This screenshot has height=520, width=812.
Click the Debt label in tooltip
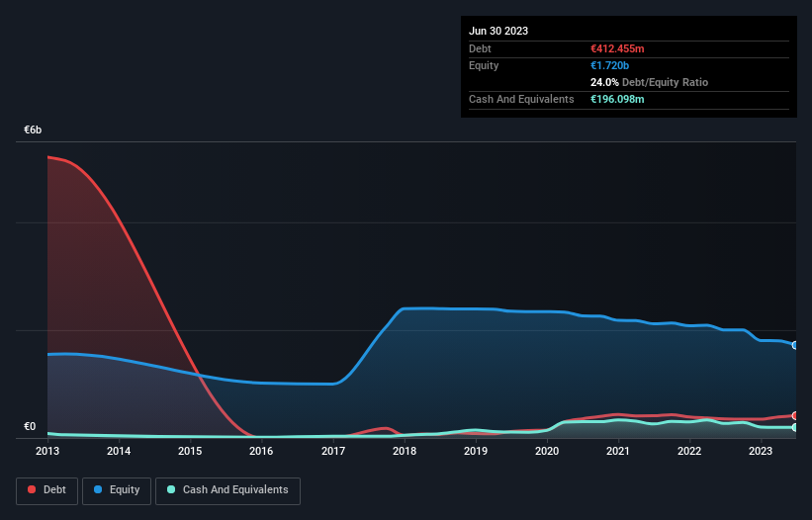pyautogui.click(x=480, y=48)
